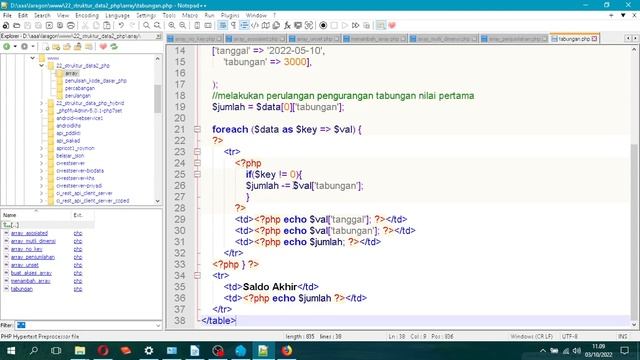Open File Explorer from taskbar

[x=80, y=351]
